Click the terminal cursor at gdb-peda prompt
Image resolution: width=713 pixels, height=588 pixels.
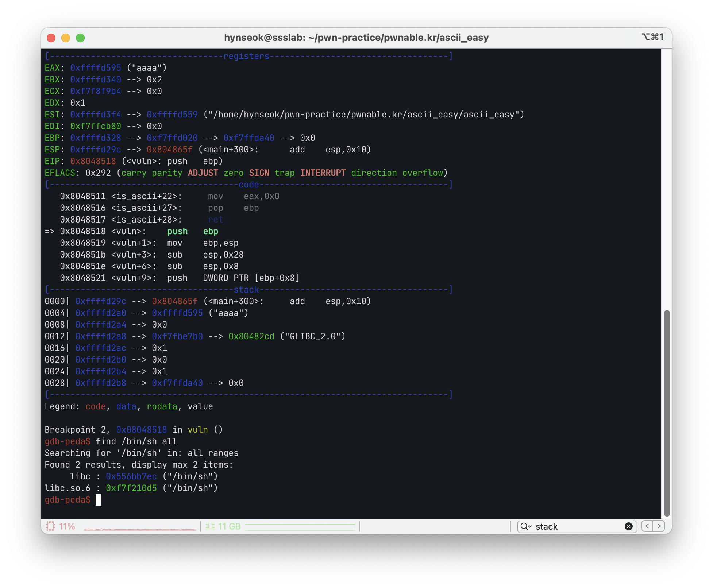[98, 500]
